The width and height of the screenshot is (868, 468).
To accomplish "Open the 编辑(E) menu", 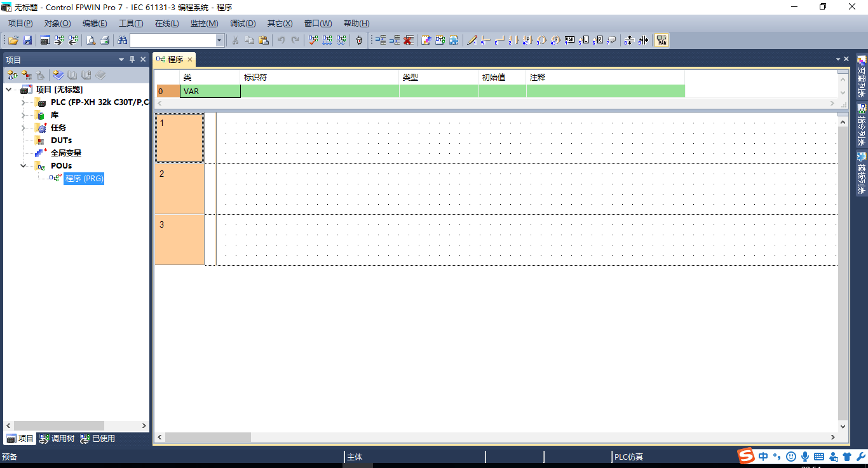I will [95, 24].
